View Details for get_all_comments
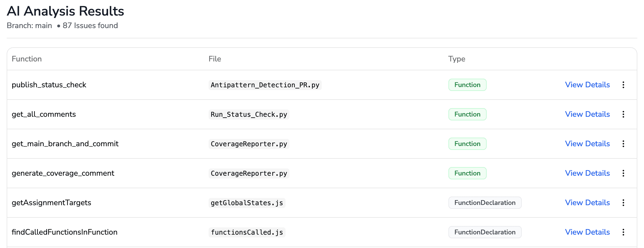The width and height of the screenshot is (644, 248). click(587, 114)
